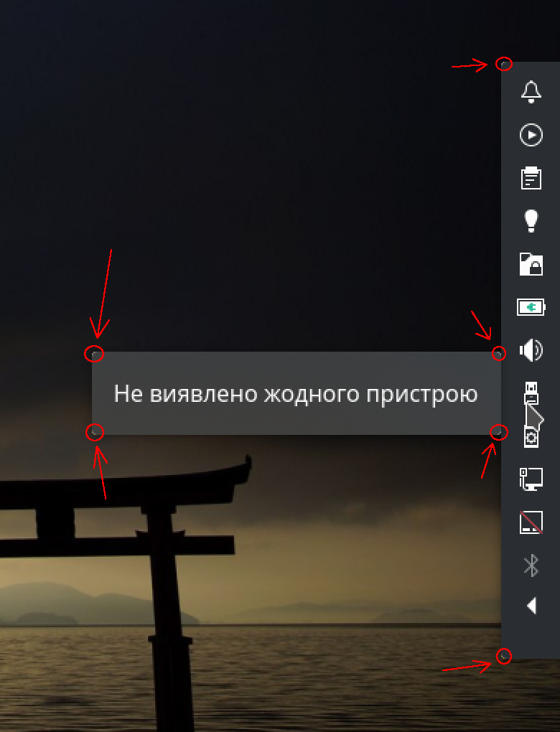Open the battery status tray icon

[x=531, y=307]
